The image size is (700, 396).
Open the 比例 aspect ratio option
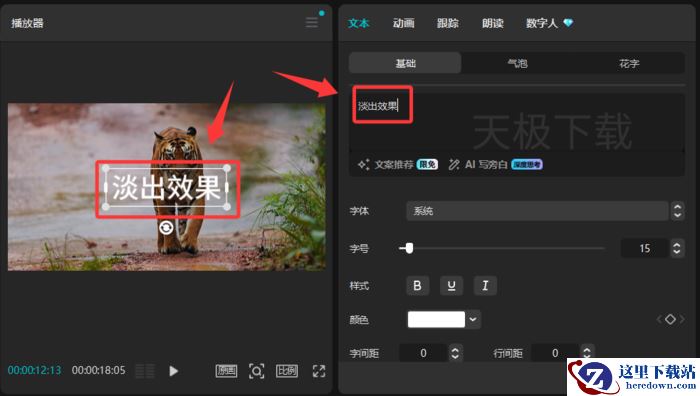287,371
